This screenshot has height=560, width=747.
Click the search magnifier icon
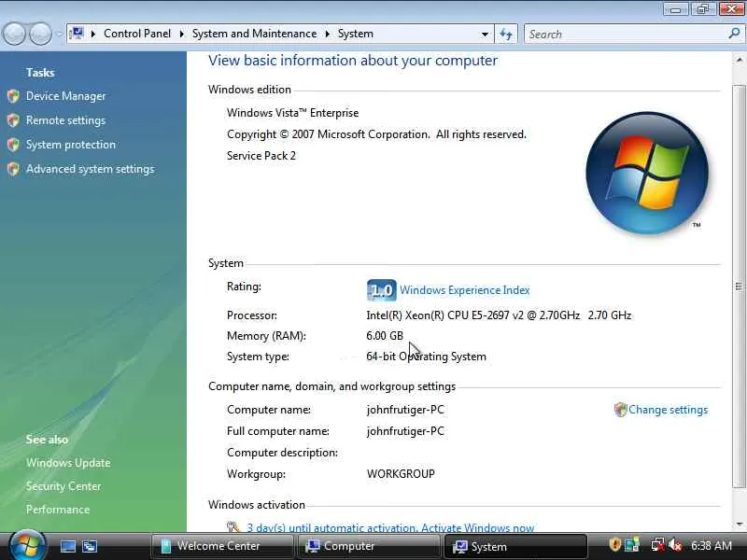(x=734, y=34)
